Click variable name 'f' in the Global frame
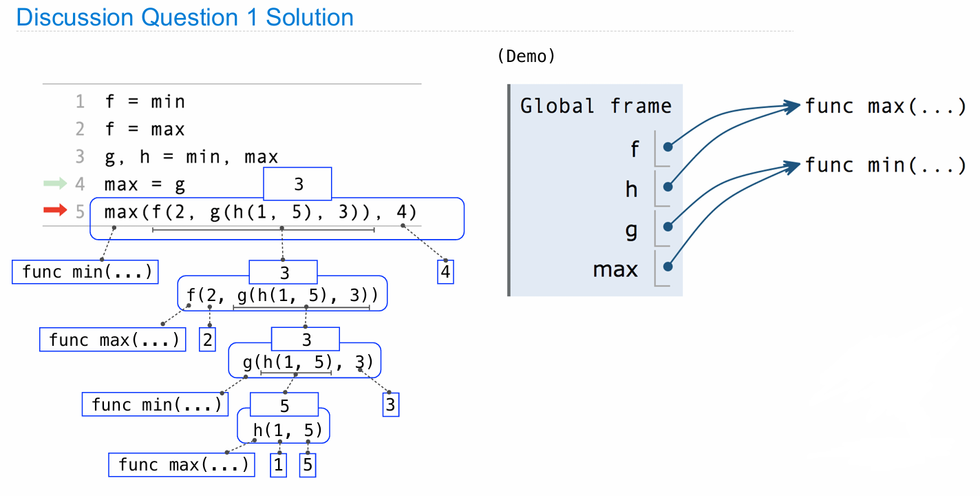The width and height of the screenshot is (980, 496). pyautogui.click(x=635, y=148)
